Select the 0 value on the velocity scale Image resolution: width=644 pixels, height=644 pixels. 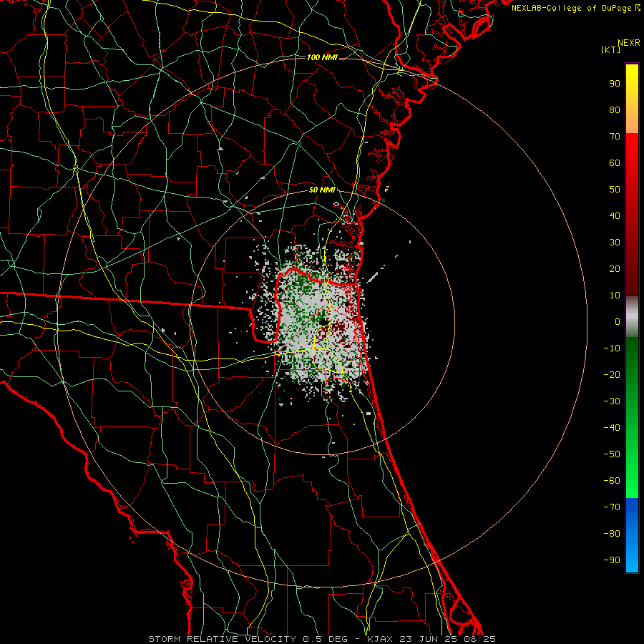(618, 322)
